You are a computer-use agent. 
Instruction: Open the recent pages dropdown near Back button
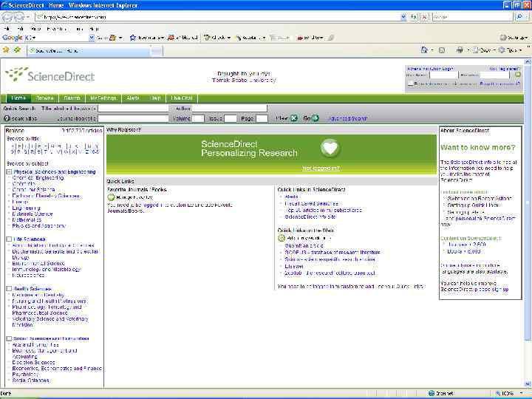point(28,16)
